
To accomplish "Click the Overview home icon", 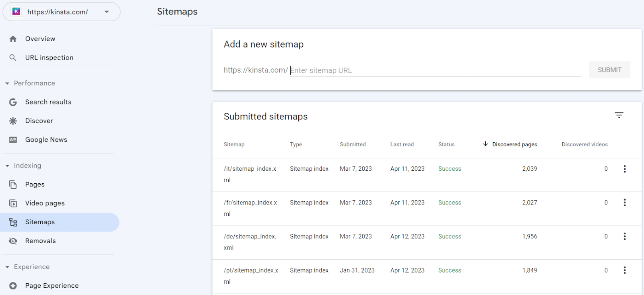I will (x=13, y=39).
